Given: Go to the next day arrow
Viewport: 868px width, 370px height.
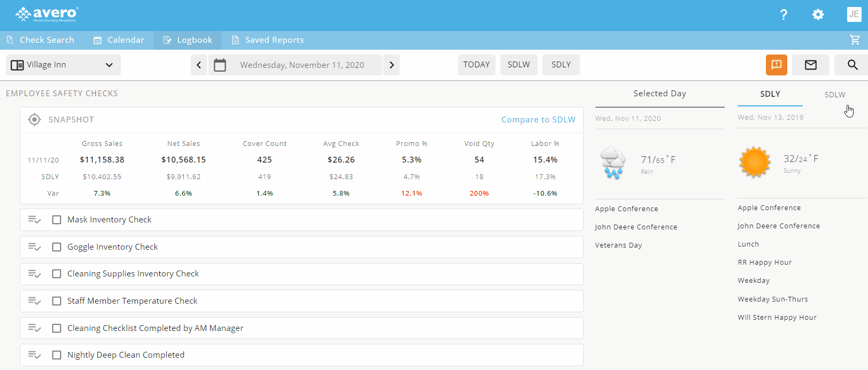Looking at the screenshot, I should pyautogui.click(x=391, y=65).
